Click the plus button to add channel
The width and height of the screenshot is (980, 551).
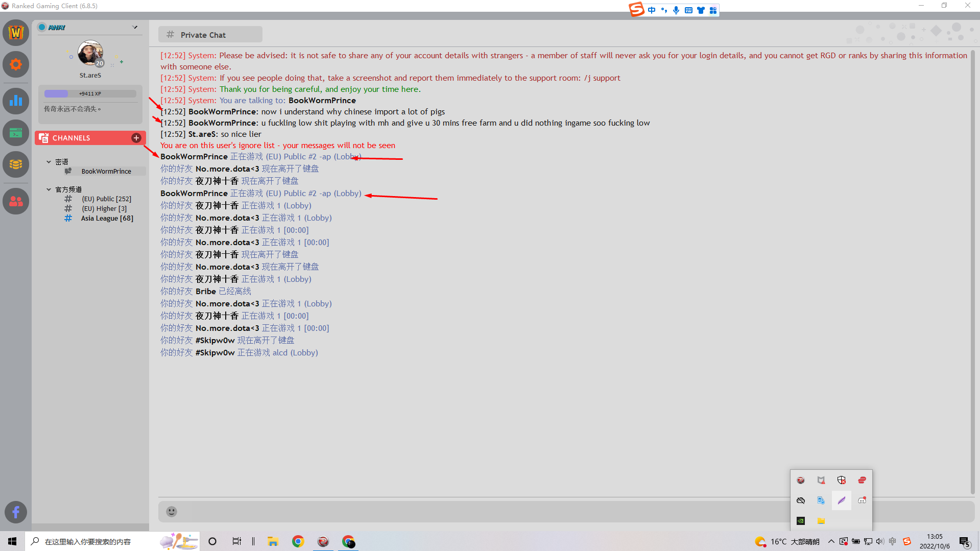coord(136,138)
